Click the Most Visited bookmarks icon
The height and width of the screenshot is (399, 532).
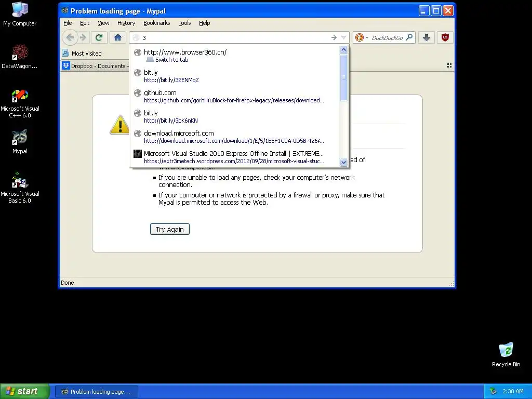[65, 54]
